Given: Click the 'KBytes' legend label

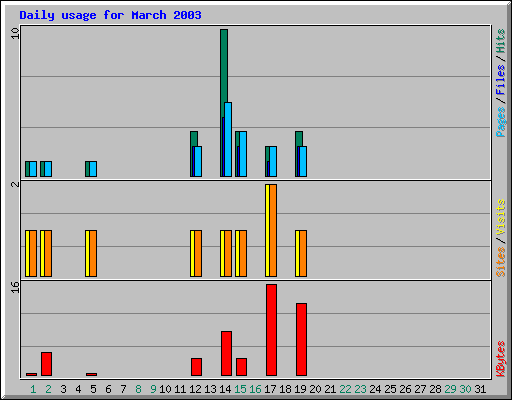Looking at the screenshot, I should 500,359.
